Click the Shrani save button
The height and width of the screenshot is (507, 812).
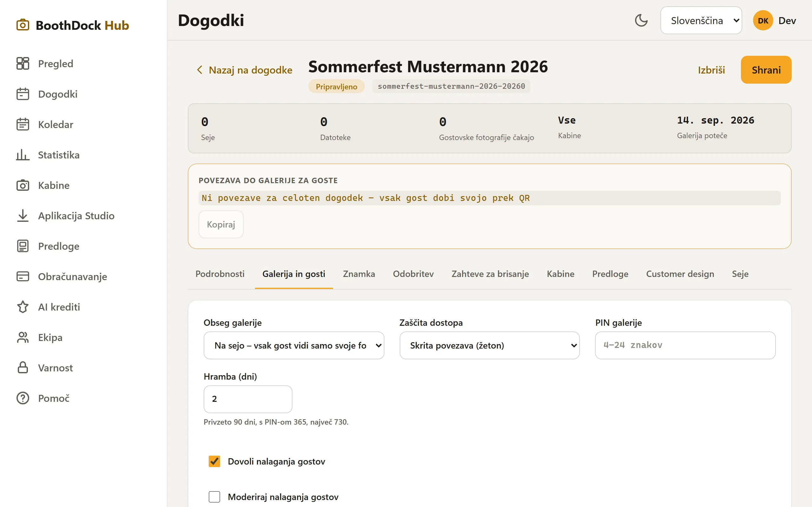pyautogui.click(x=766, y=70)
